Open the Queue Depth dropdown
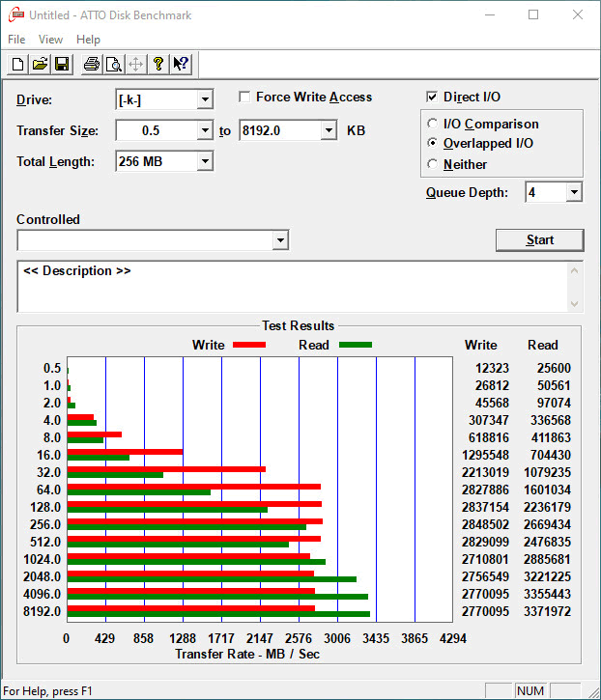The image size is (601, 700). point(574,192)
